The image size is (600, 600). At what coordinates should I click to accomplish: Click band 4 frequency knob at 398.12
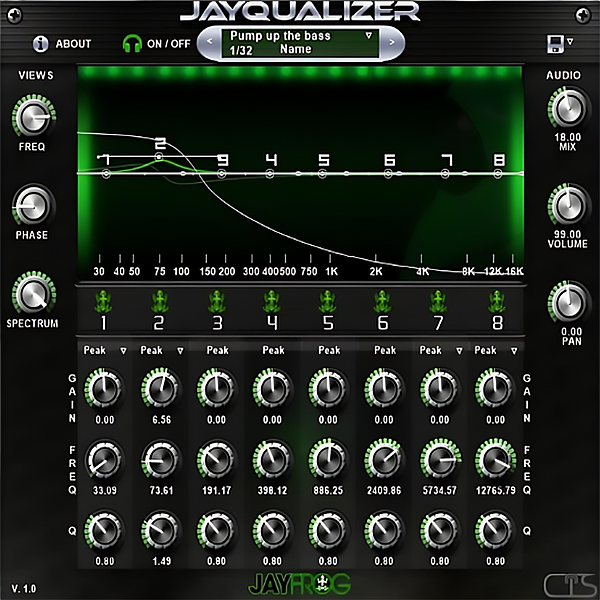(x=272, y=459)
